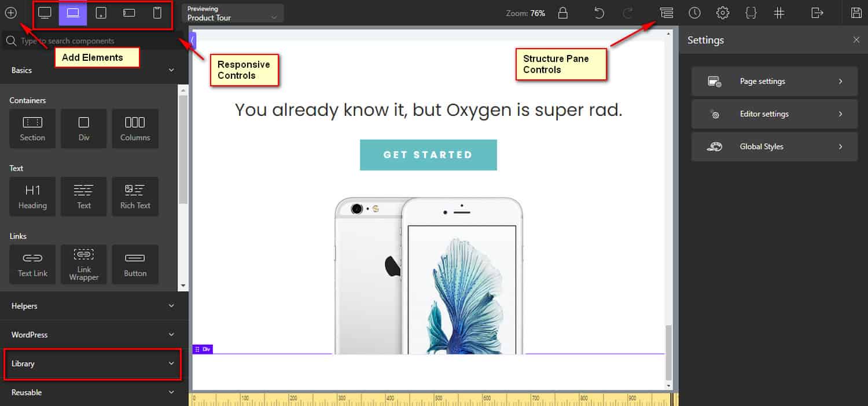Open Global Styles
This screenshot has height=406, width=868.
tap(774, 147)
